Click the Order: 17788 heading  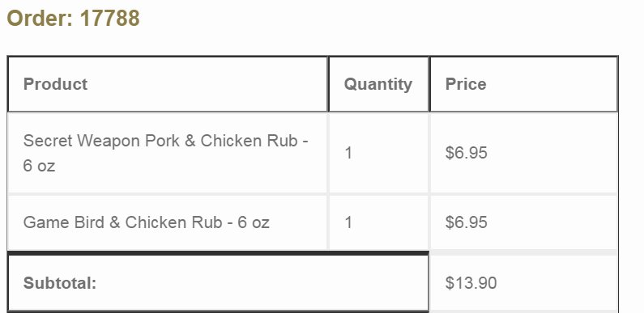tap(73, 19)
